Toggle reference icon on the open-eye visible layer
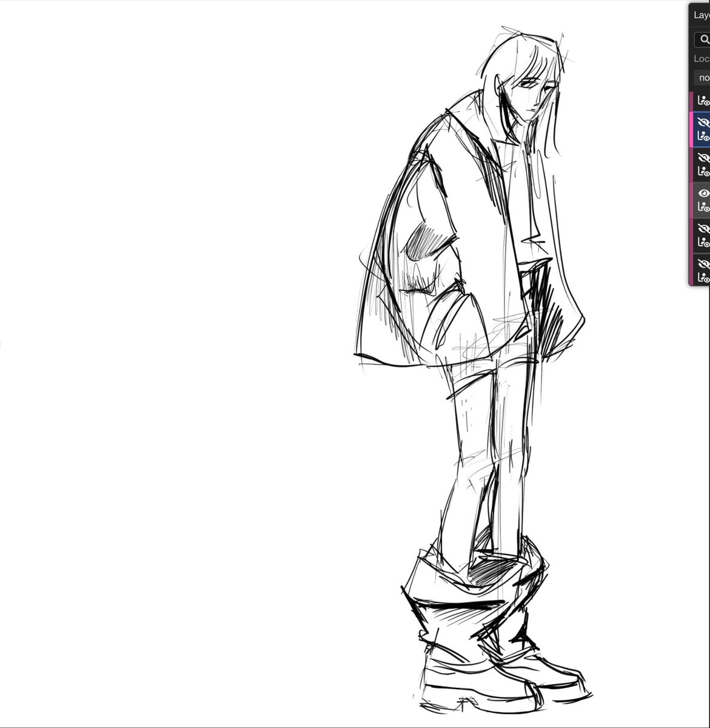This screenshot has width=710, height=728. click(x=703, y=207)
